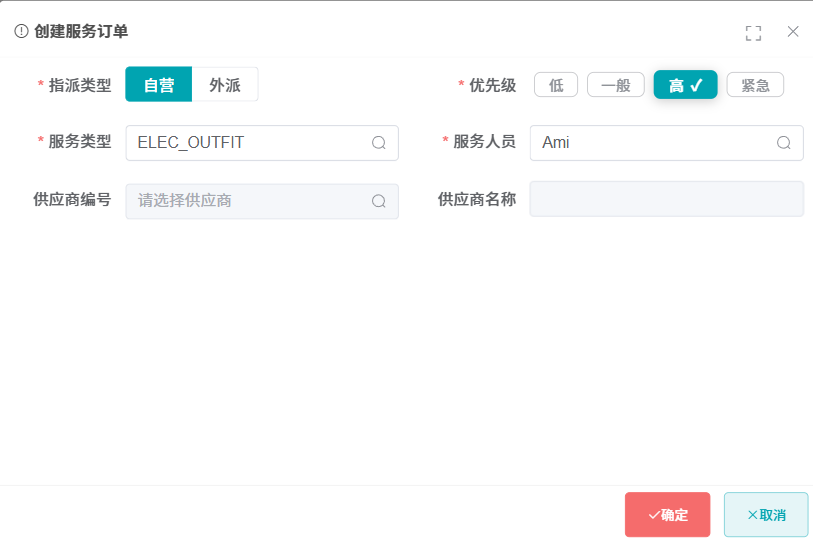The image size is (813, 541).
Task: Click the empty 供应商名称 field
Action: pos(666,199)
